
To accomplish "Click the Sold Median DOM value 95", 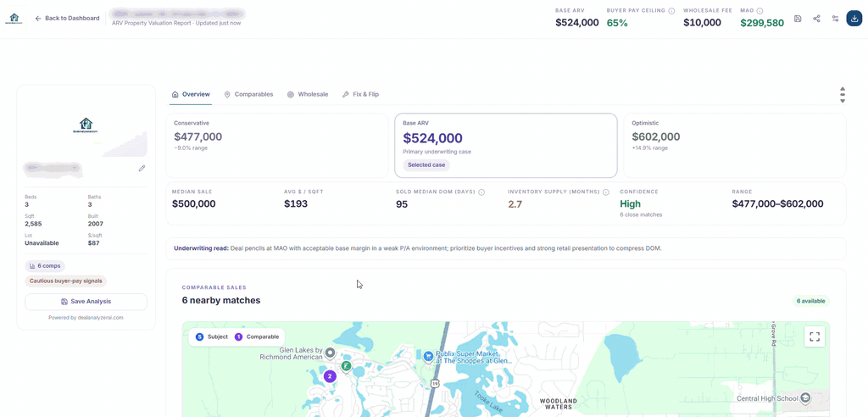I will (x=402, y=203).
